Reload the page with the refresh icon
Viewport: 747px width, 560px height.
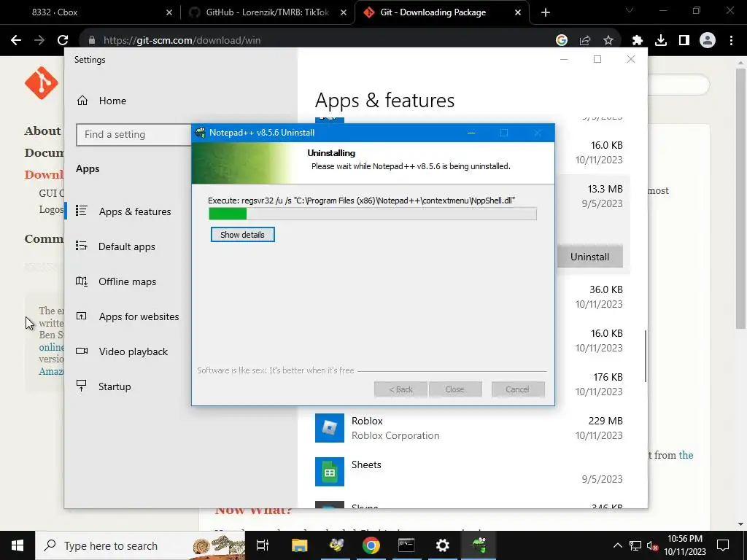tap(63, 41)
